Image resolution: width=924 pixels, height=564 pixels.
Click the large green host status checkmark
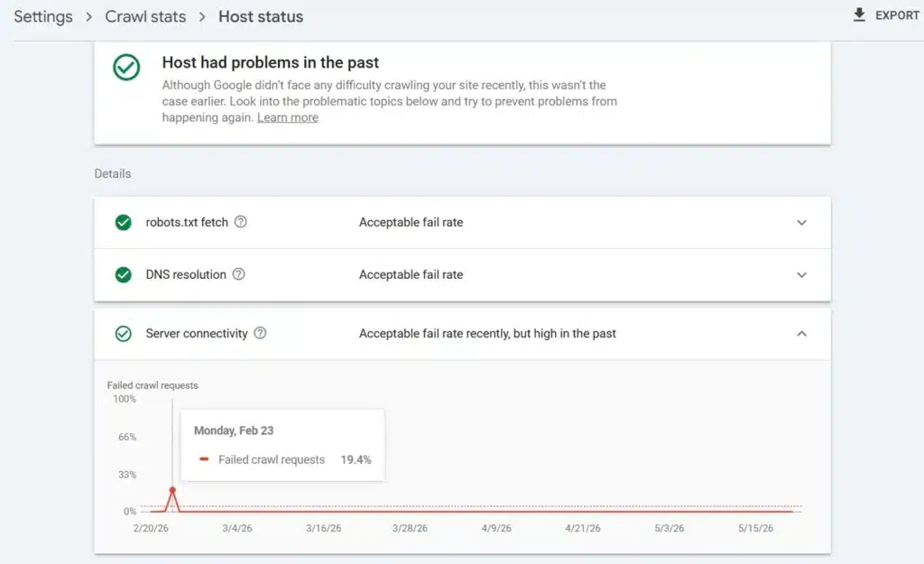(x=126, y=67)
